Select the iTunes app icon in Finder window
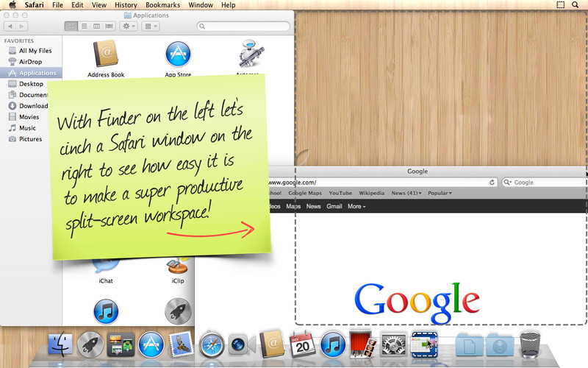Image resolution: width=588 pixels, height=368 pixels. tap(106, 311)
